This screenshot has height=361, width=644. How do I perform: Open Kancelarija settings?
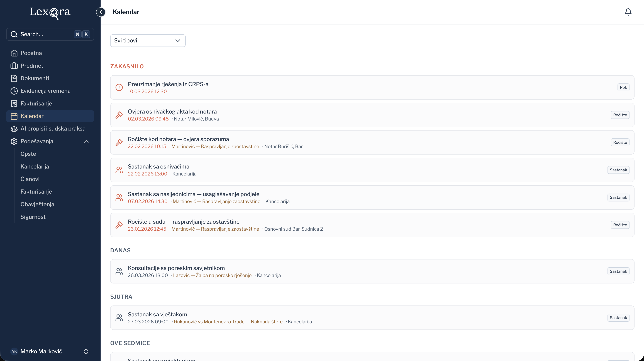(x=35, y=166)
